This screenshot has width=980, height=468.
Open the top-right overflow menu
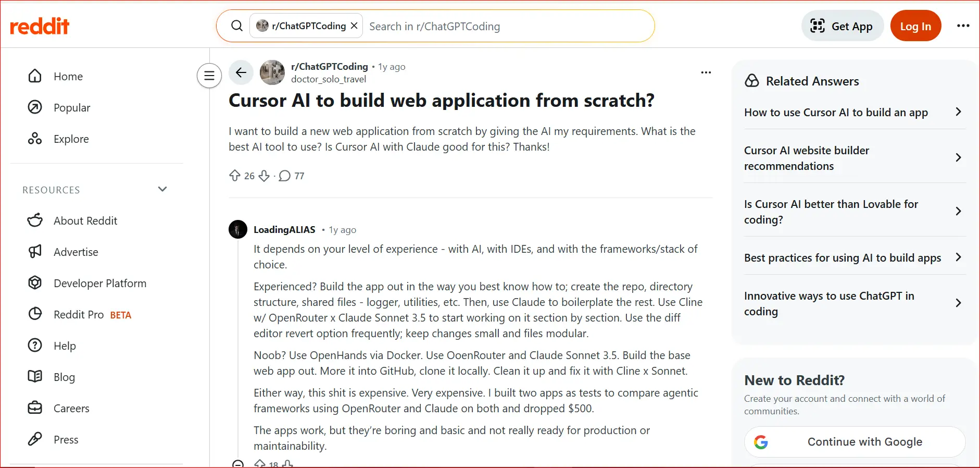tap(964, 25)
